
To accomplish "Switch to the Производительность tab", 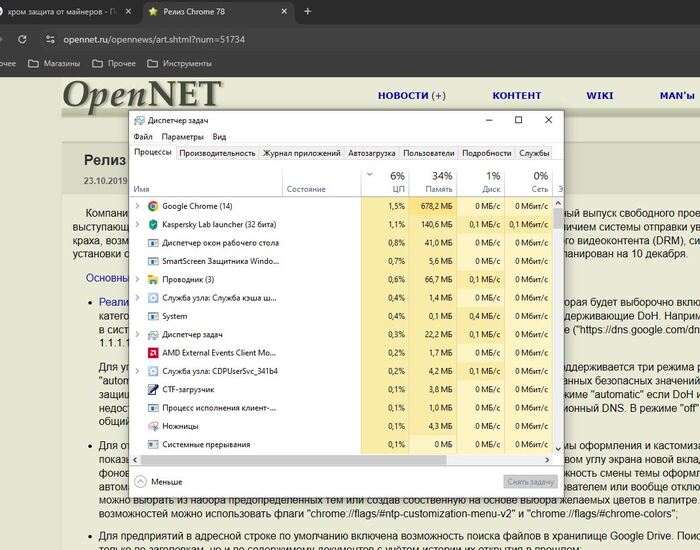I will (x=217, y=153).
